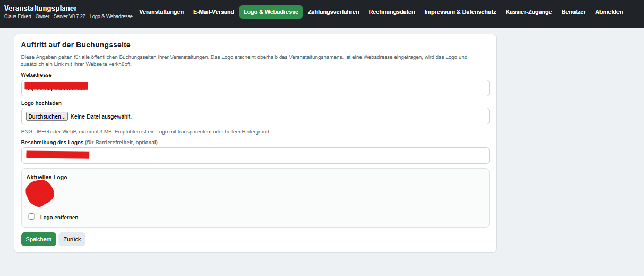
Task: Save changes with Speichern button
Action: point(39,239)
